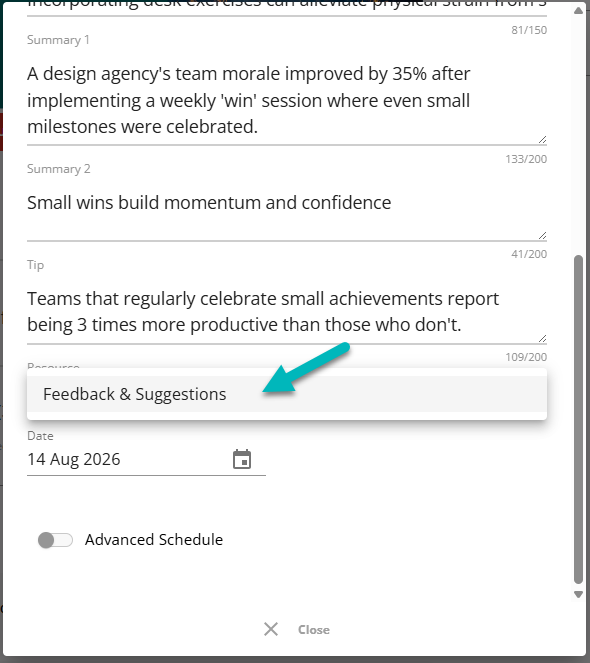Select the Feedback & Suggestions option
The height and width of the screenshot is (663, 590).
(x=287, y=394)
